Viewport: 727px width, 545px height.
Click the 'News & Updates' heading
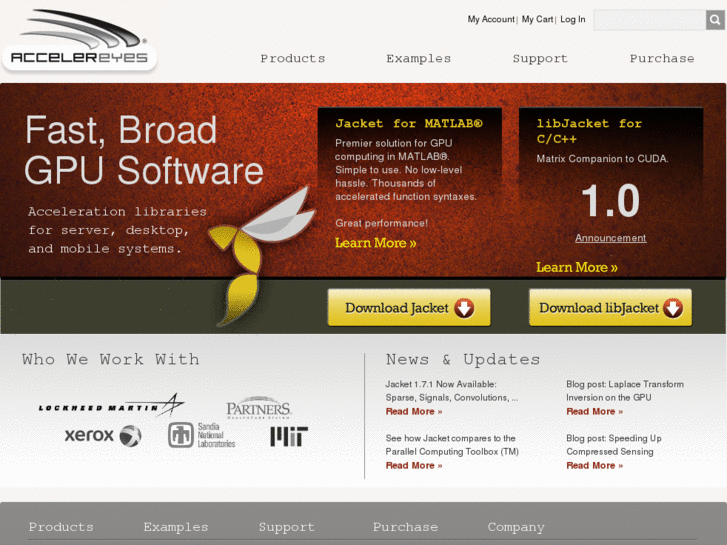(463, 359)
